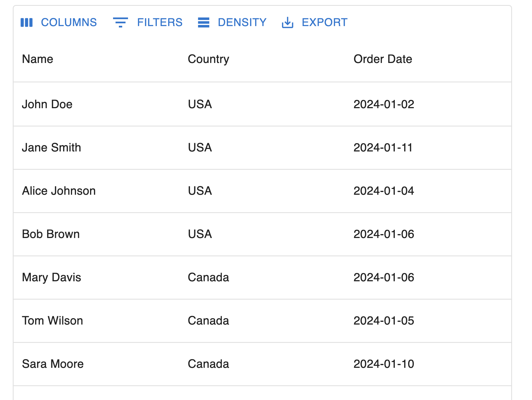Select the John Doe row
The image size is (532, 400).
pos(47,104)
